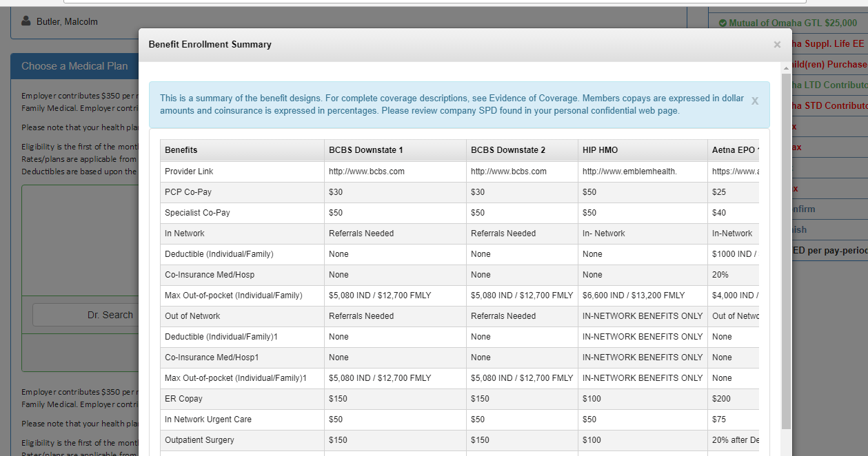This screenshot has height=456, width=868.
Task: Click the Deductible (Individual/Family) row label
Action: [219, 254]
